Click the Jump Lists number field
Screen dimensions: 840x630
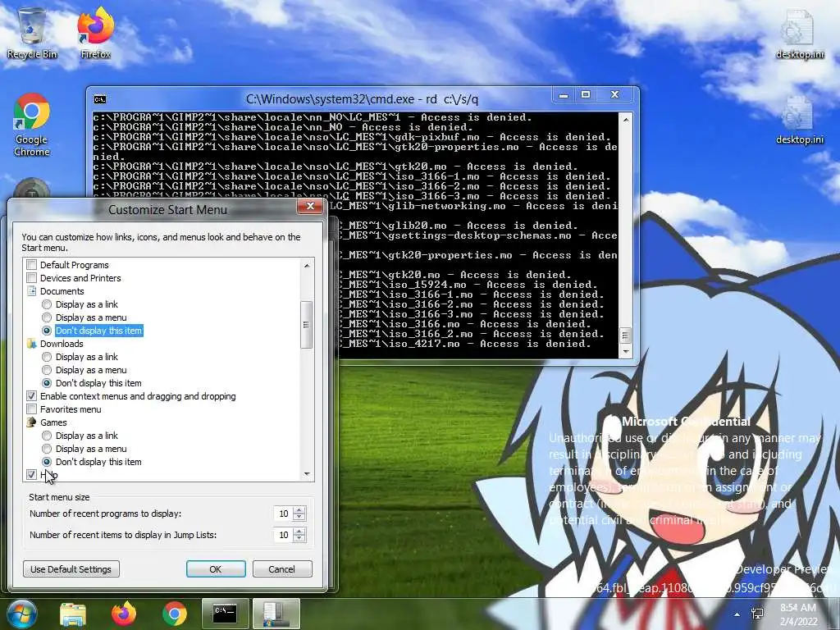[x=283, y=535]
